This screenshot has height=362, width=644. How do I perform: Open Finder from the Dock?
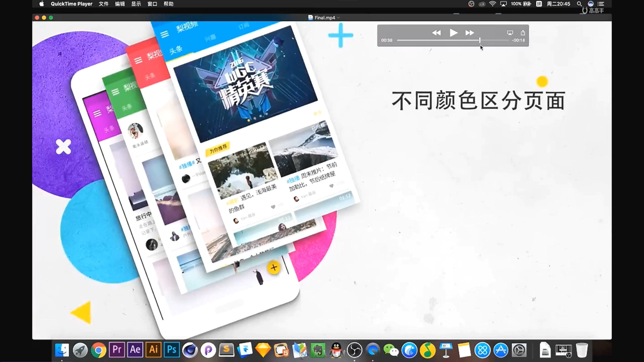tap(62, 350)
